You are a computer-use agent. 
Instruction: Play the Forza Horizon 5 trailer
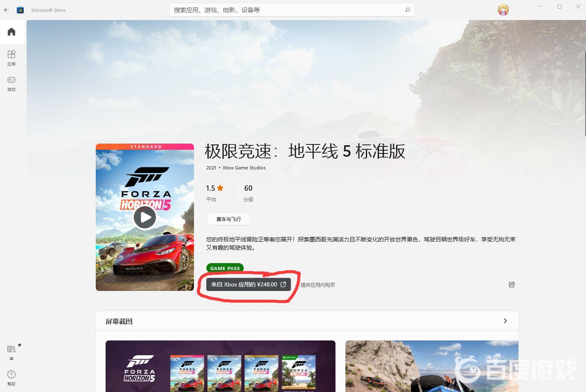click(144, 217)
